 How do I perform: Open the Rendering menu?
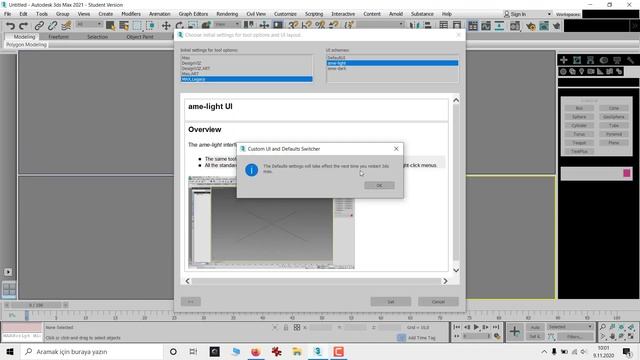point(227,14)
